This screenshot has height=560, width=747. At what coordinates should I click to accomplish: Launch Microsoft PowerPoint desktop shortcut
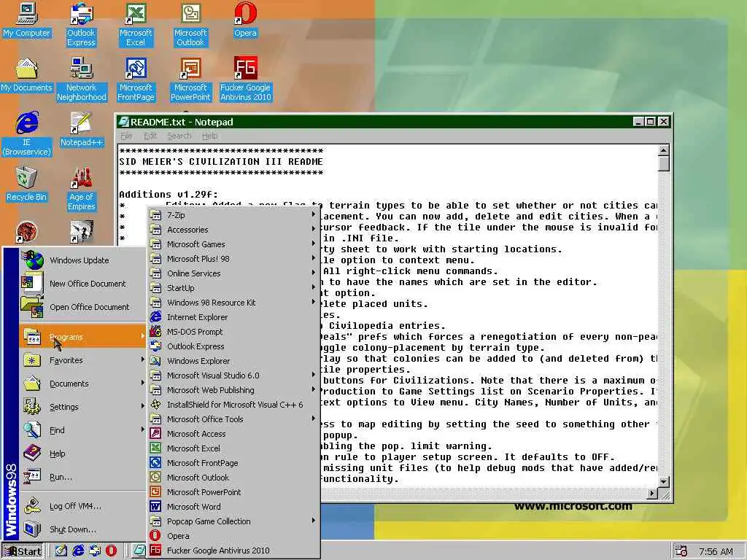[x=190, y=79]
